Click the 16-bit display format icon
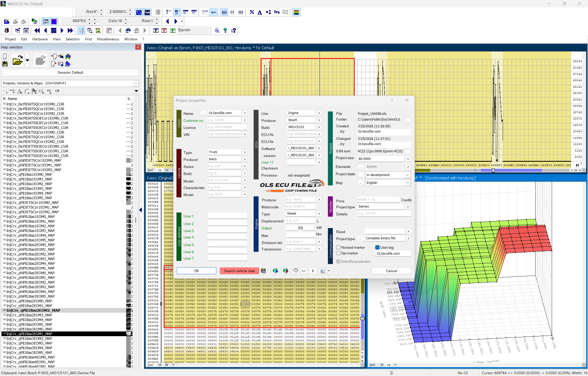This screenshot has height=376, width=588. pyautogui.click(x=177, y=12)
